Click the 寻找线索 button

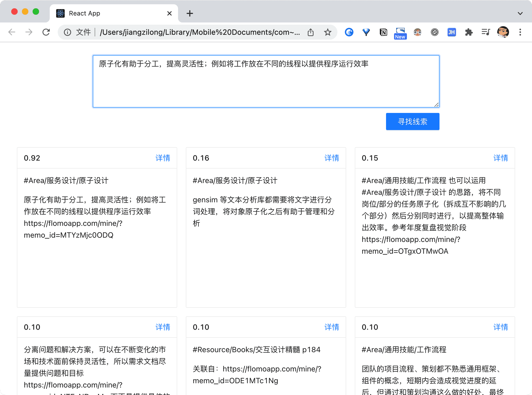tap(412, 121)
